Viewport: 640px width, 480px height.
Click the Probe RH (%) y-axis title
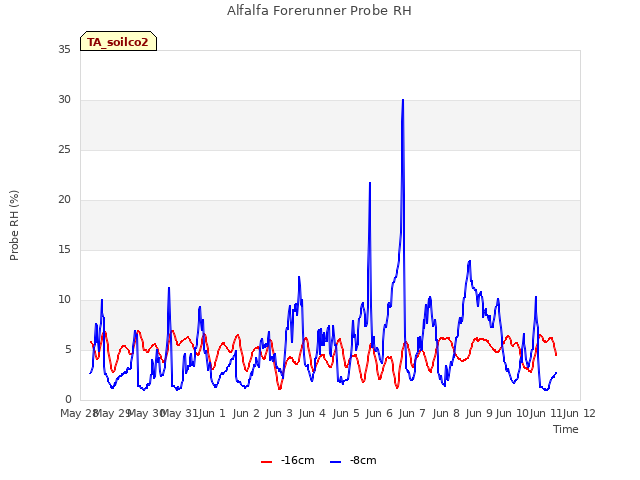pos(14,225)
